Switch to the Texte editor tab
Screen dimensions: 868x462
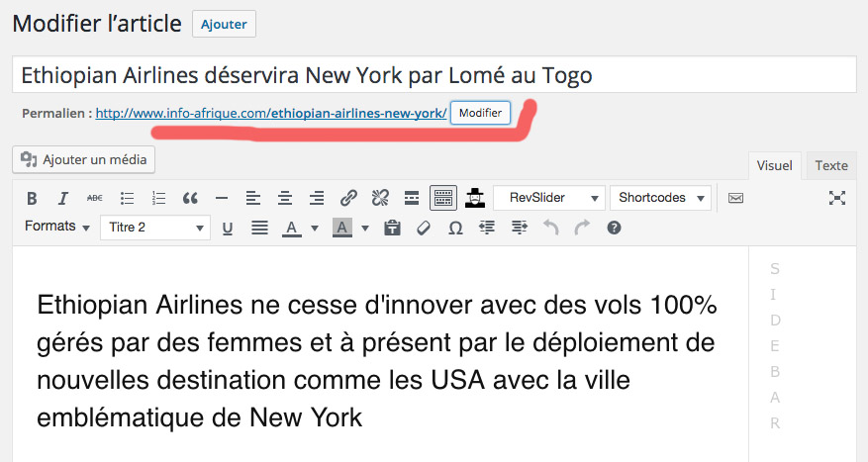(831, 166)
